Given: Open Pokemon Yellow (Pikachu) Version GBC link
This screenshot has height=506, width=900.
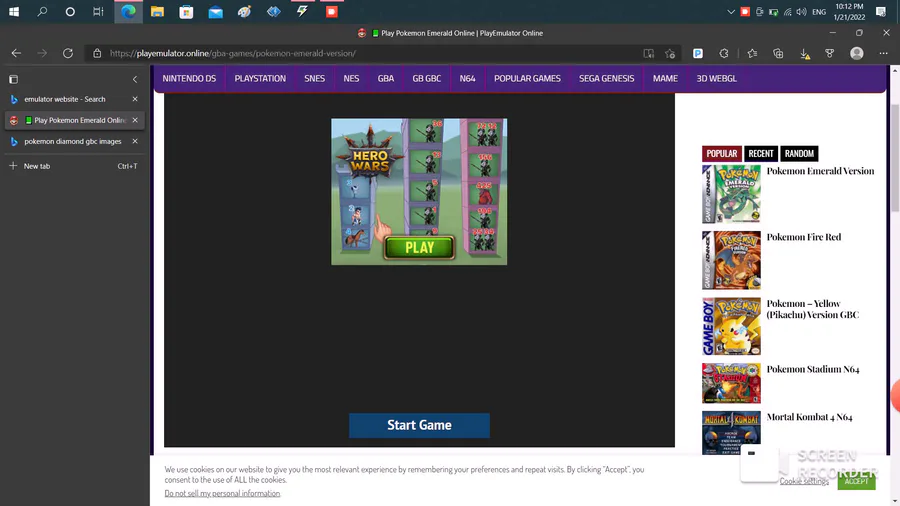Looking at the screenshot, I should (813, 309).
